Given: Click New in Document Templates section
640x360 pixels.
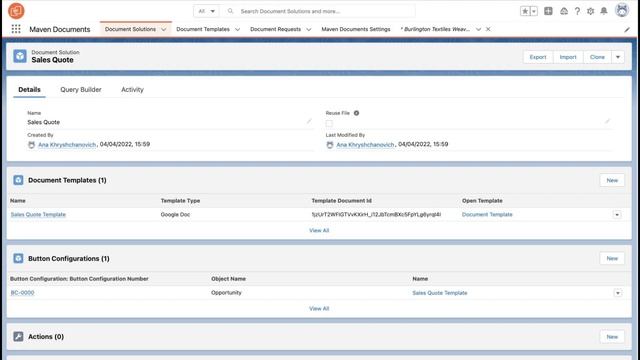Looking at the screenshot, I should point(612,180).
